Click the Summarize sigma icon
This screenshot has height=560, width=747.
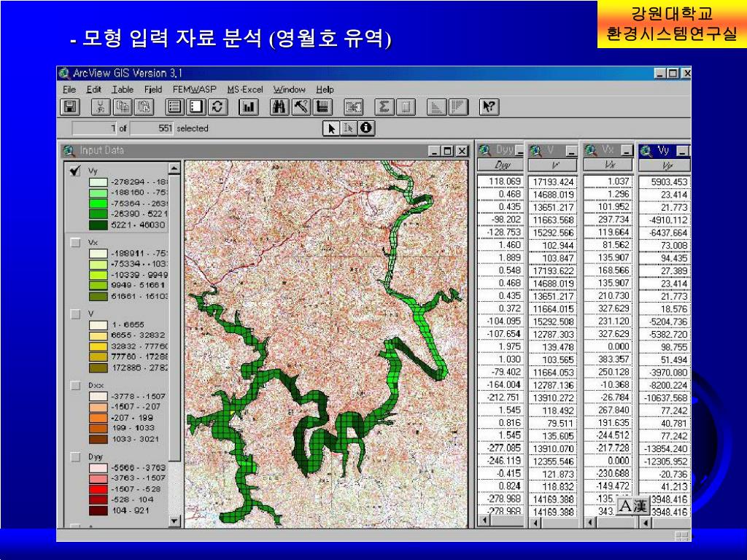(384, 106)
